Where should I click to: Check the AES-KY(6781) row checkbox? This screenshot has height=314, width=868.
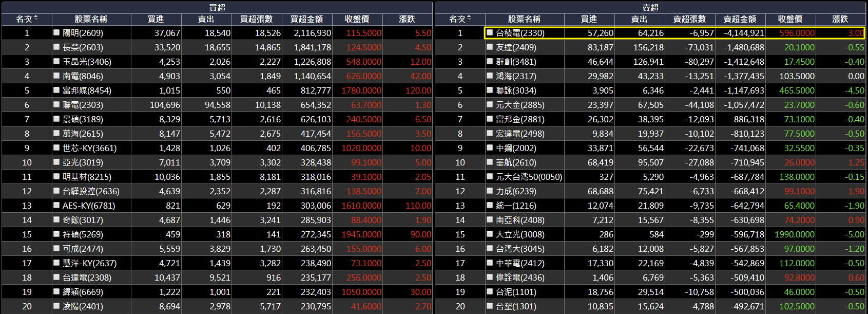56,205
